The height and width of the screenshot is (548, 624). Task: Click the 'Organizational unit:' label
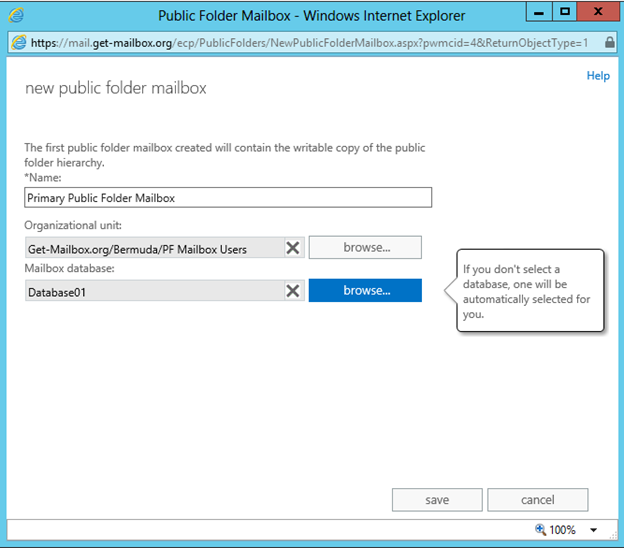[73, 225]
